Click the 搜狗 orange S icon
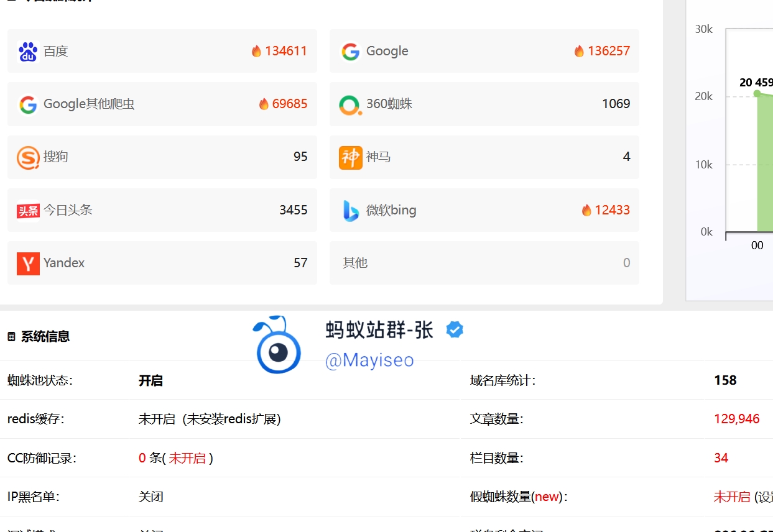 (28, 157)
